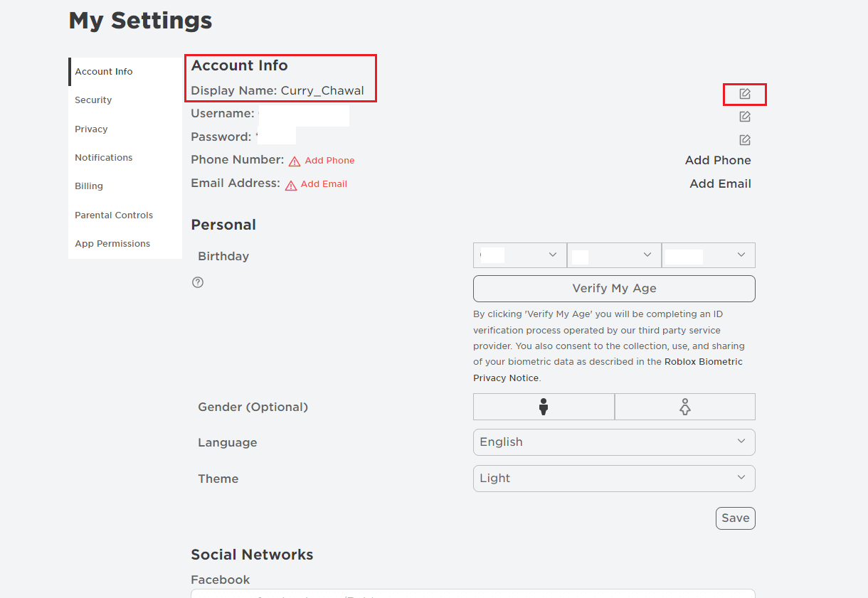Click the help question mark near Birthday

pos(197,282)
